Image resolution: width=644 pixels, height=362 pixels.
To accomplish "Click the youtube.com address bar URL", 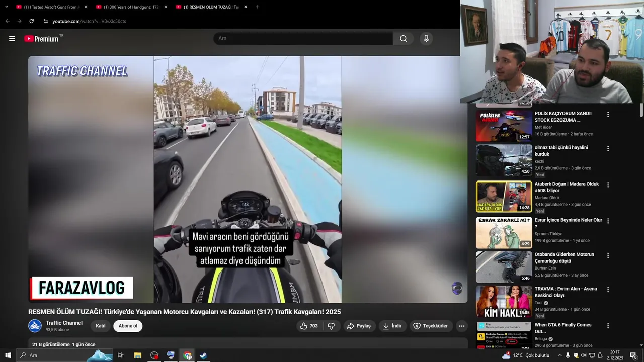I will (89, 21).
